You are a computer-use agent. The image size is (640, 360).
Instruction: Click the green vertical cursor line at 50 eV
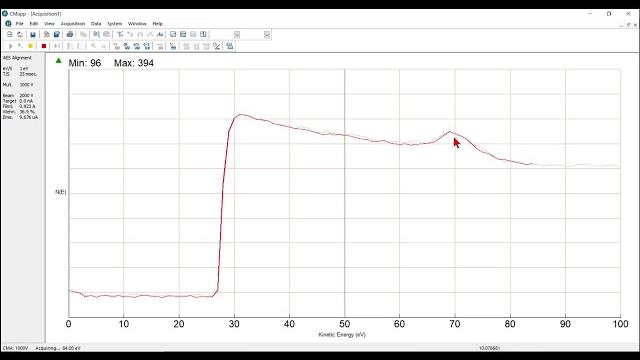click(344, 192)
